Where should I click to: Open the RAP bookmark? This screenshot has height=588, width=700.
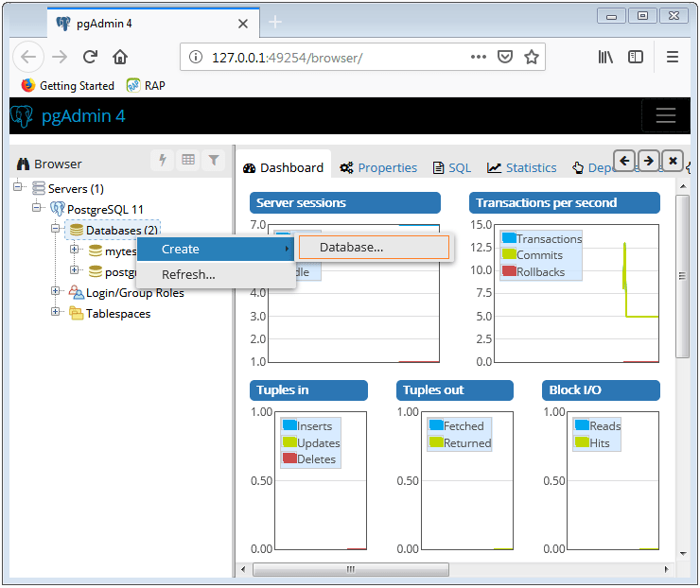(x=146, y=85)
